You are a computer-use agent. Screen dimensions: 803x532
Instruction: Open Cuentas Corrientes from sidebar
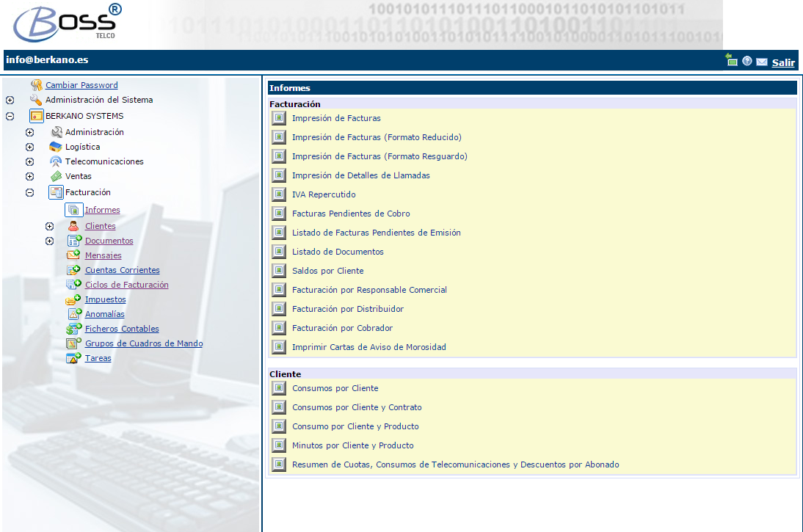(122, 270)
